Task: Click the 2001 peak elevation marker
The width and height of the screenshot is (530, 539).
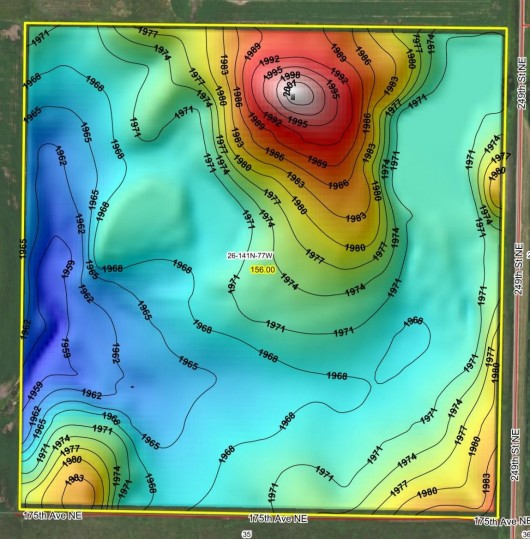Action: pyautogui.click(x=289, y=88)
